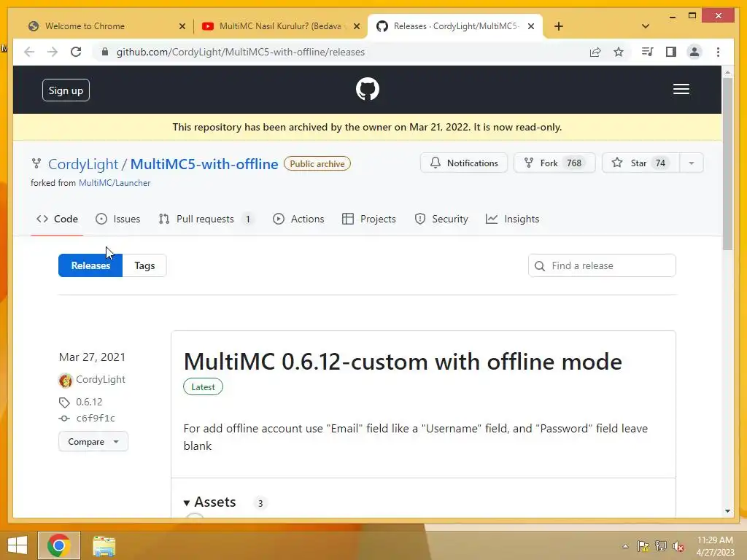Open MultiMC5-with-offline repository link
747x560 pixels.
(204, 164)
